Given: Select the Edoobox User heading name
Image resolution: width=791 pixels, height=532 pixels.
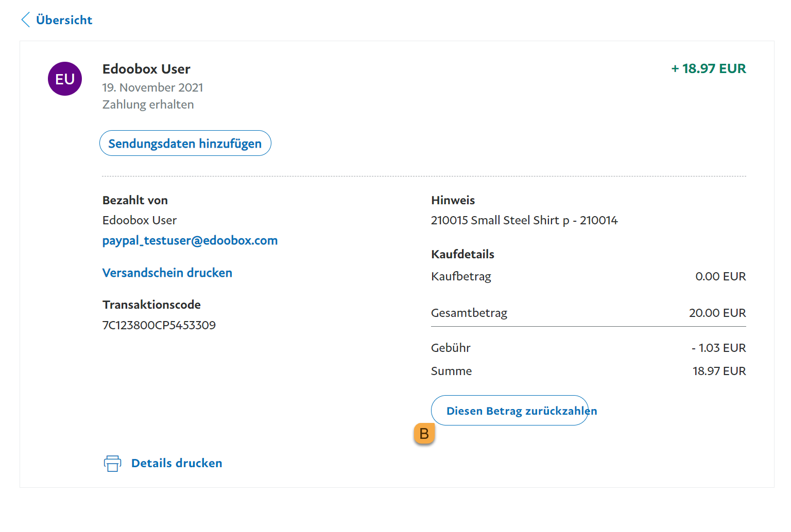Looking at the screenshot, I should pos(146,69).
